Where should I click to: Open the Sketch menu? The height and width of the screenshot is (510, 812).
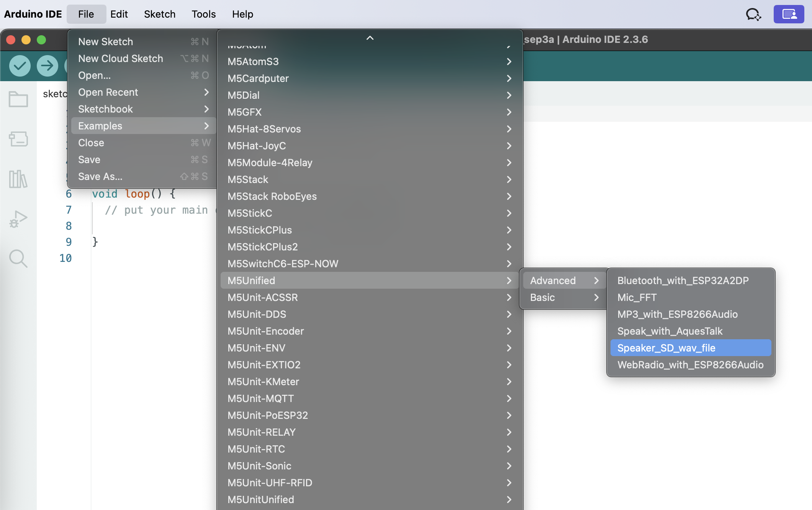(x=160, y=14)
